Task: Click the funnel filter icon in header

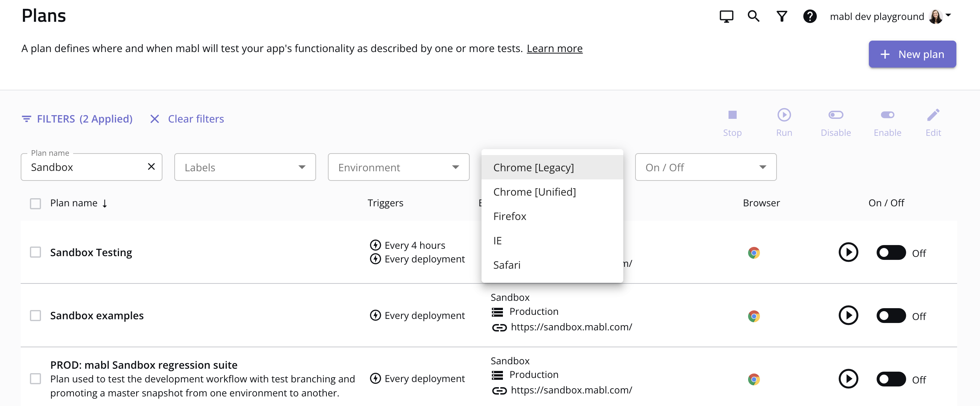Action: 781,16
